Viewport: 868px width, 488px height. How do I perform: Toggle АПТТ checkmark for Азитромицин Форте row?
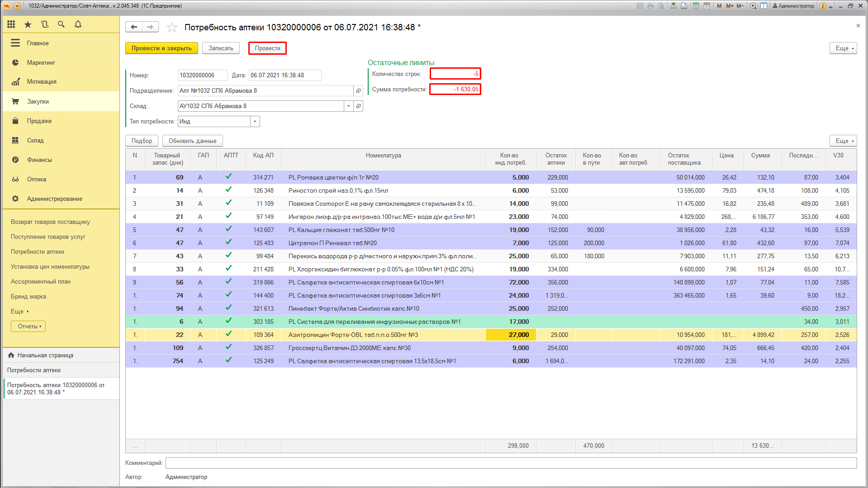coord(229,334)
